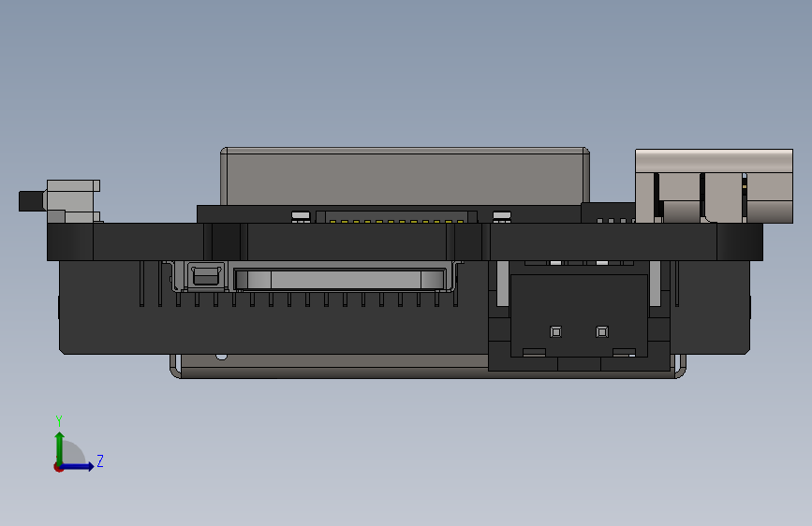Click the Z label of coordinate triad
812x526 pixels.
coord(100,460)
